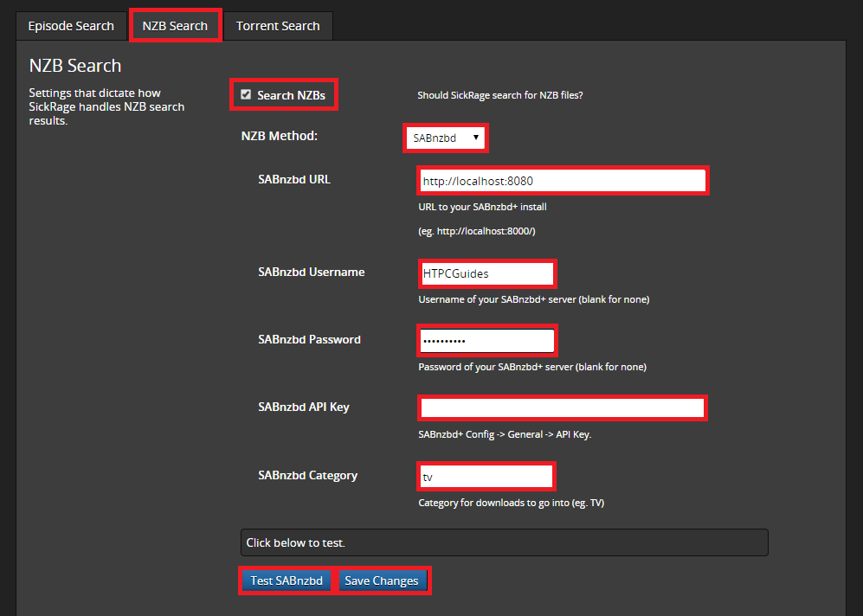Click the 'NZB Search' section heading

pyautogui.click(x=75, y=66)
